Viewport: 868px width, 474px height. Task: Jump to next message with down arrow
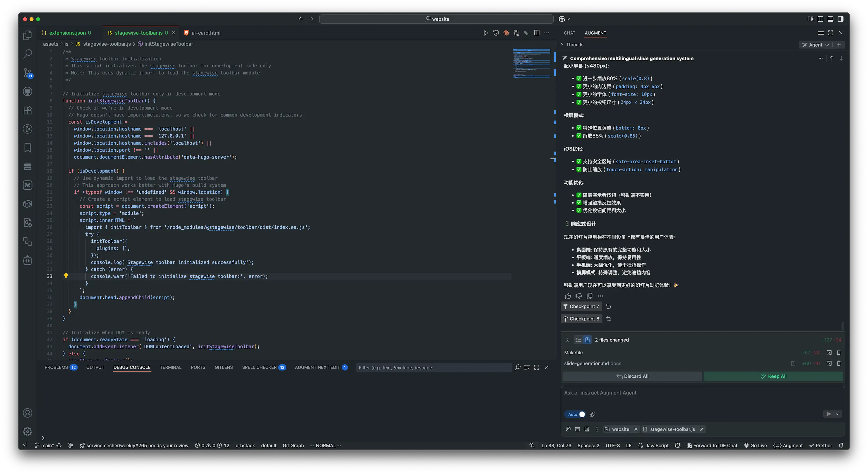841,58
